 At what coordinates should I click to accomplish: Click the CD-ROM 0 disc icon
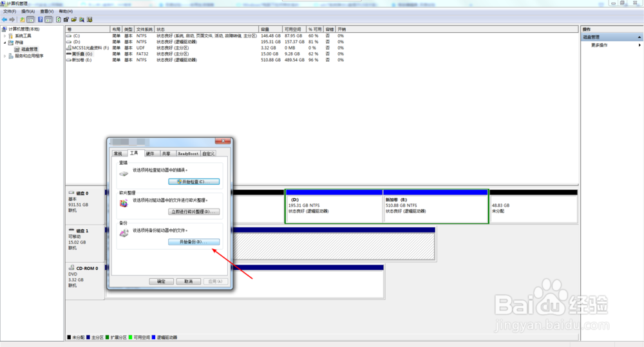[x=71, y=268]
